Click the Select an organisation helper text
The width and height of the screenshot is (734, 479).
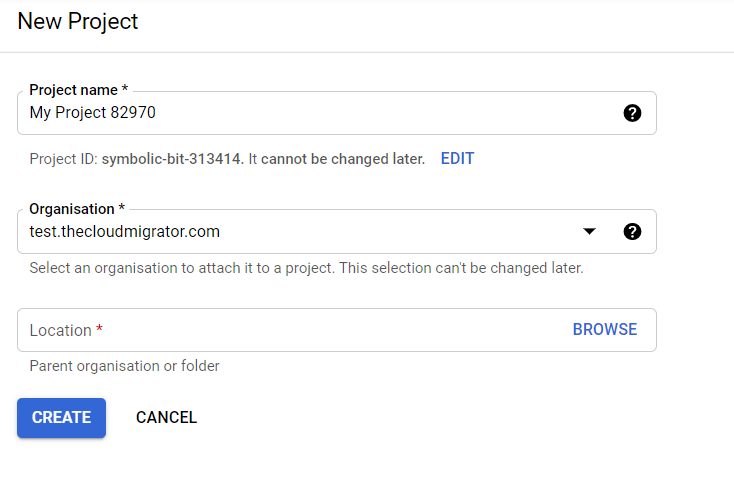coord(307,268)
